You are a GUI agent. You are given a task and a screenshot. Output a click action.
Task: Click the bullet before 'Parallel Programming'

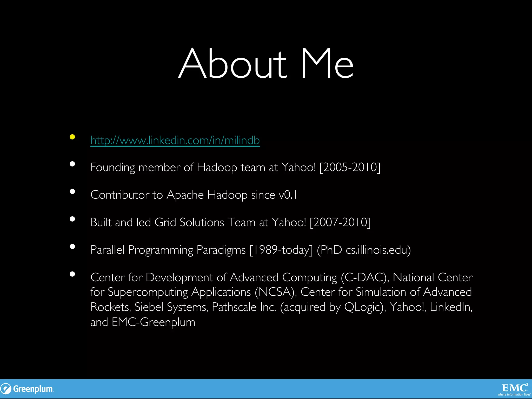pyautogui.click(x=72, y=247)
